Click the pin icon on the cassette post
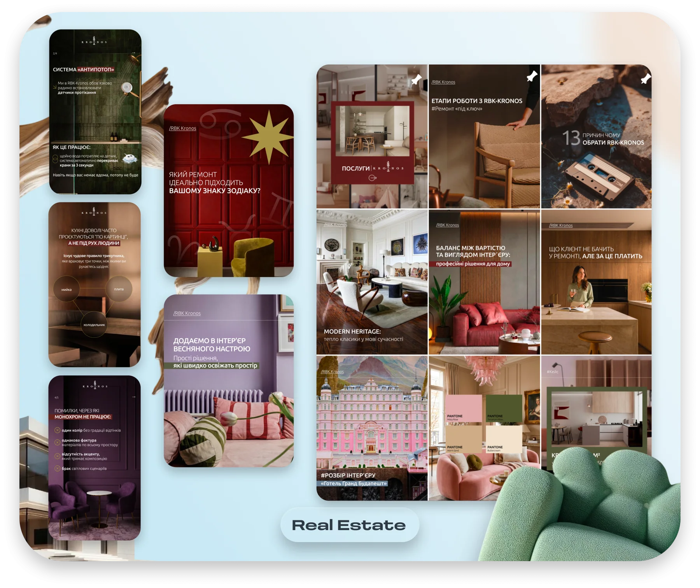This screenshot has height=588, width=700. point(646,79)
